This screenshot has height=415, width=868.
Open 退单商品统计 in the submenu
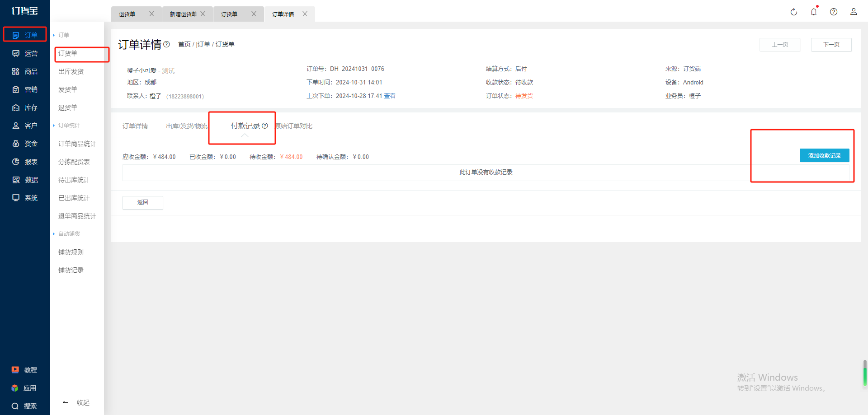click(77, 216)
